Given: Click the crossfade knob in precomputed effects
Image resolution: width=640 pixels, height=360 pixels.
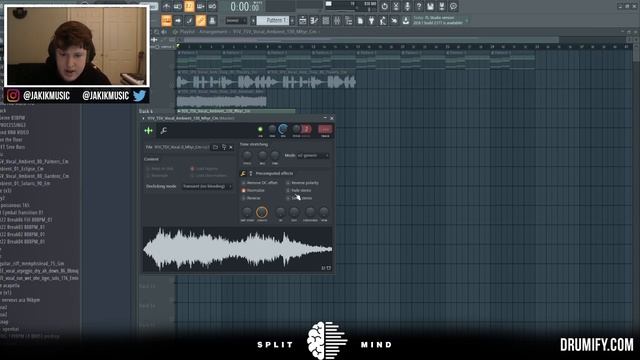Looking at the screenshot, I should [x=310, y=212].
